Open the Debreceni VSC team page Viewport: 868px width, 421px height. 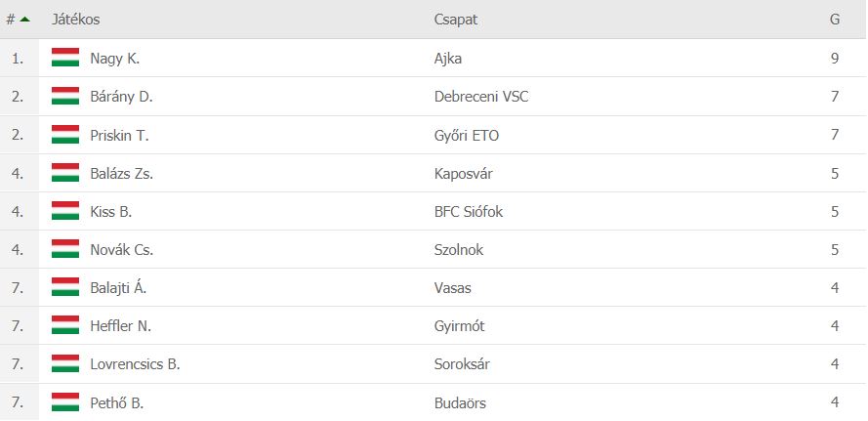(481, 97)
